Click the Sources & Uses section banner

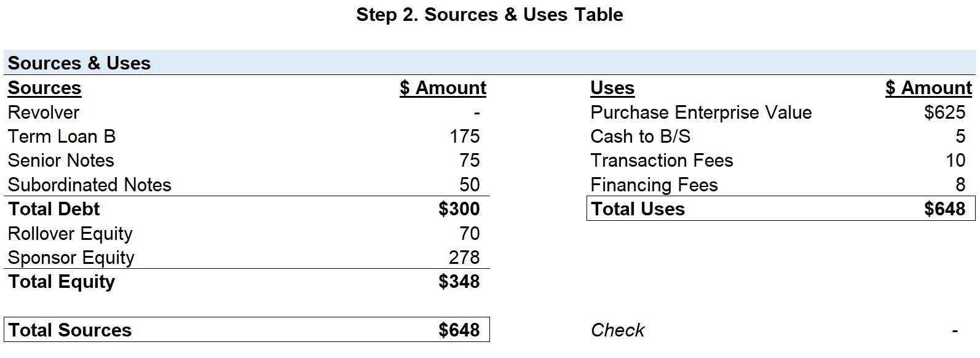pos(489,63)
